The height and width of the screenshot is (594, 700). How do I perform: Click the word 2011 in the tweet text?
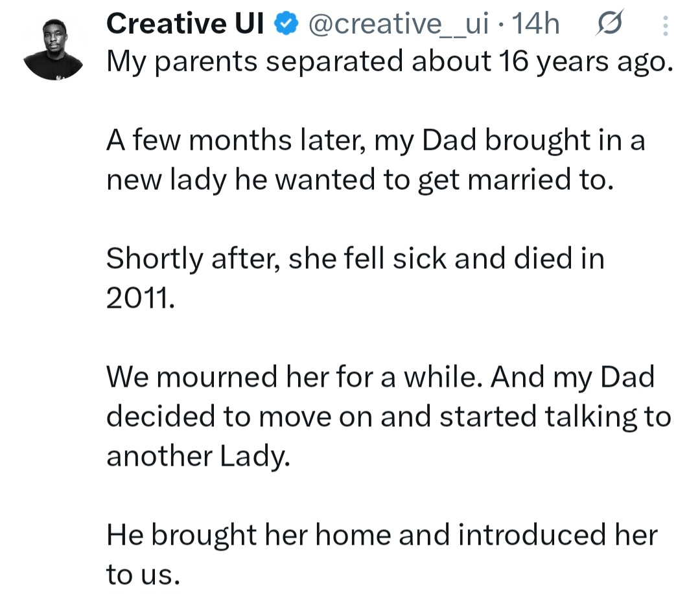140,297
